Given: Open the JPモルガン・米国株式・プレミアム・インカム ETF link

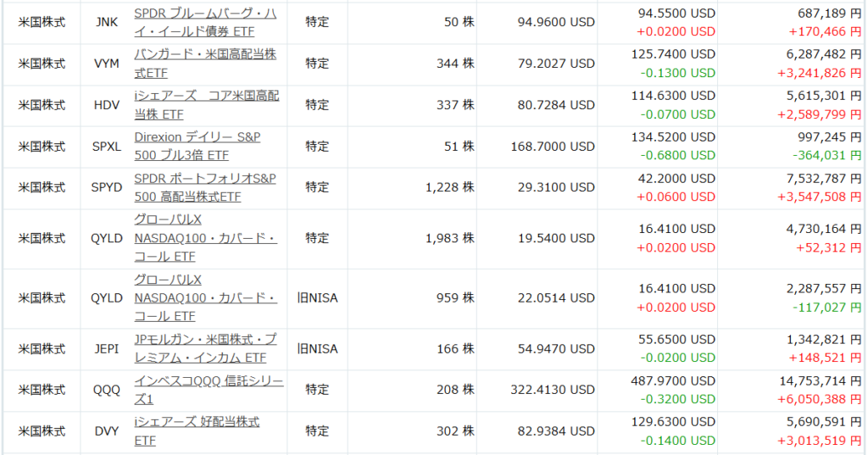Looking at the screenshot, I should click(205, 349).
